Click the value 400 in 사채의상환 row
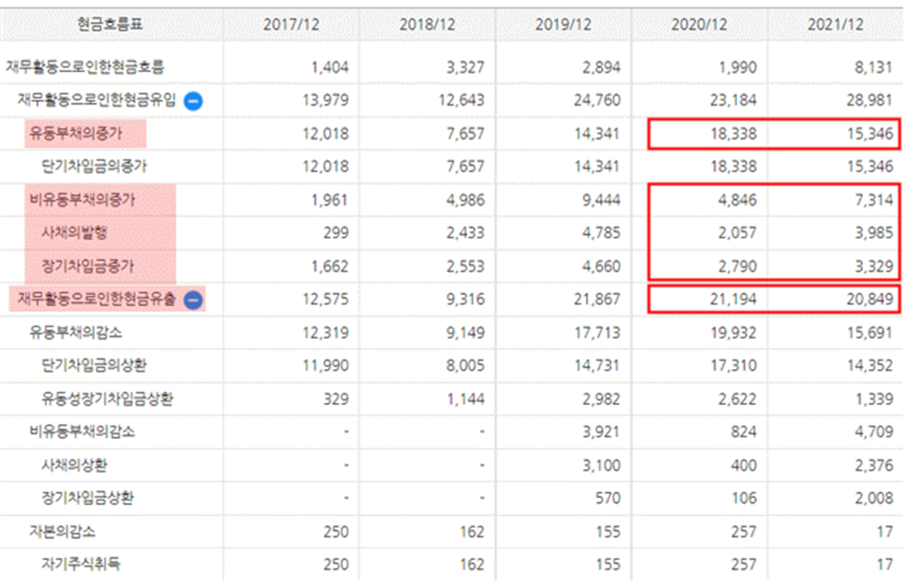Screen dimensions: 906x588 point(744,466)
